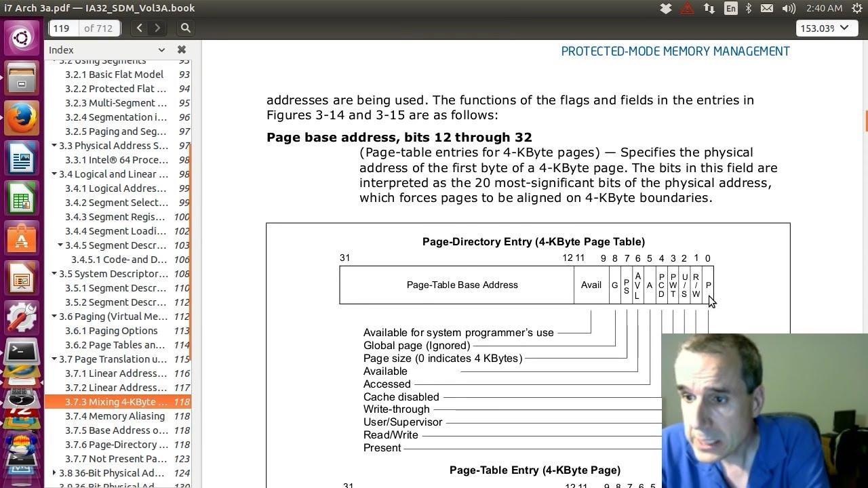
Task: Close the Index side pane
Action: coord(181,49)
